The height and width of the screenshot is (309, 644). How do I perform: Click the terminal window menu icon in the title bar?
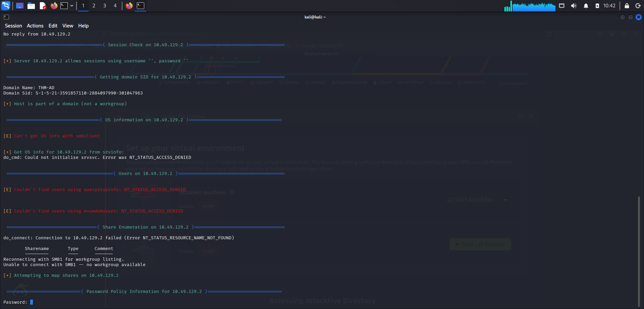tap(6, 17)
